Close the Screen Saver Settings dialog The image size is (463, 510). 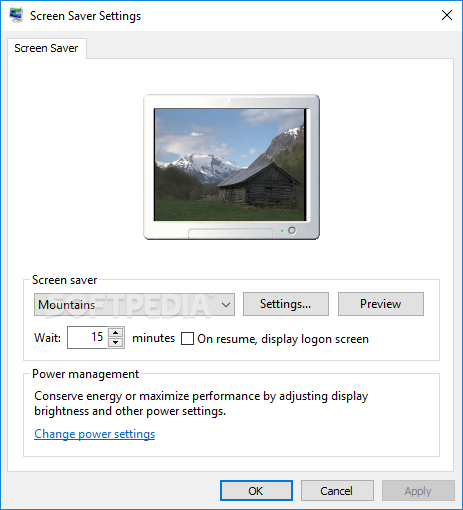point(447,15)
